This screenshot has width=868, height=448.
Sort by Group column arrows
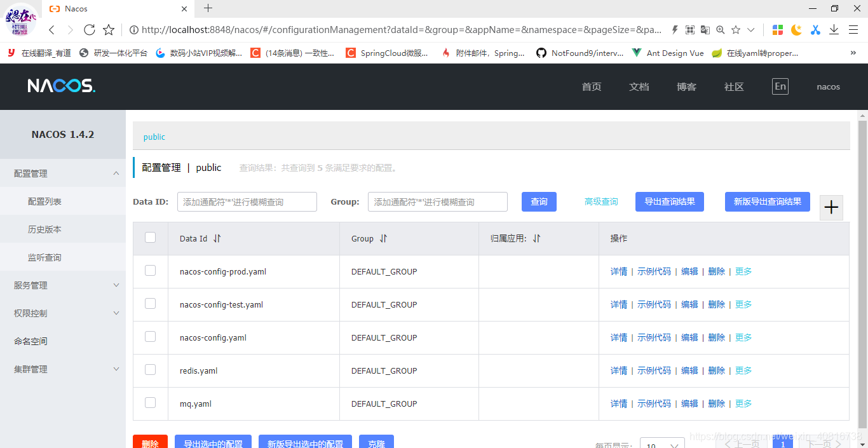[x=383, y=239]
